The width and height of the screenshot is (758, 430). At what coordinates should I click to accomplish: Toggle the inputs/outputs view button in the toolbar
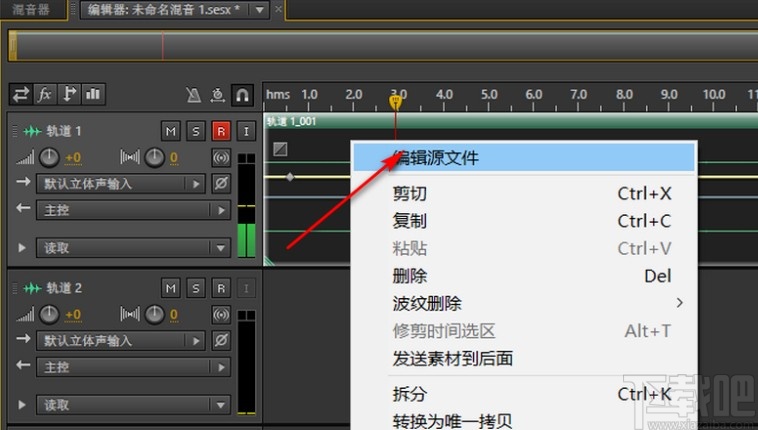21,94
